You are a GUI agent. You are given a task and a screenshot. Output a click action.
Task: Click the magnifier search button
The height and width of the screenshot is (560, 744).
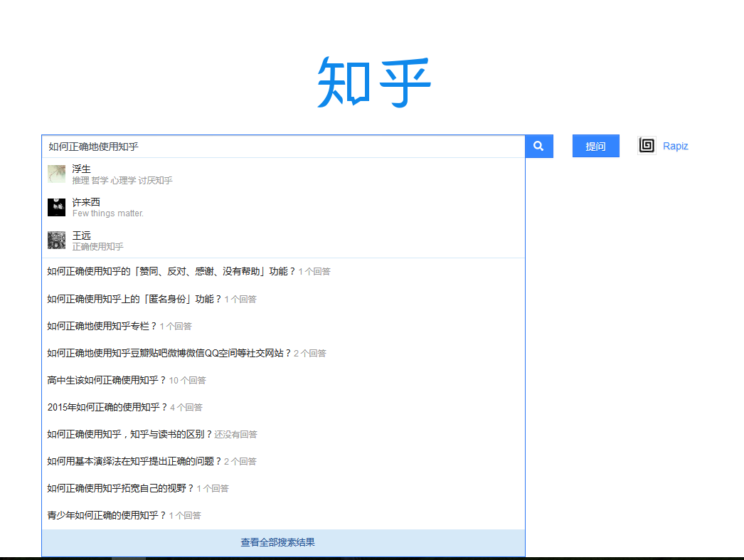click(x=539, y=146)
